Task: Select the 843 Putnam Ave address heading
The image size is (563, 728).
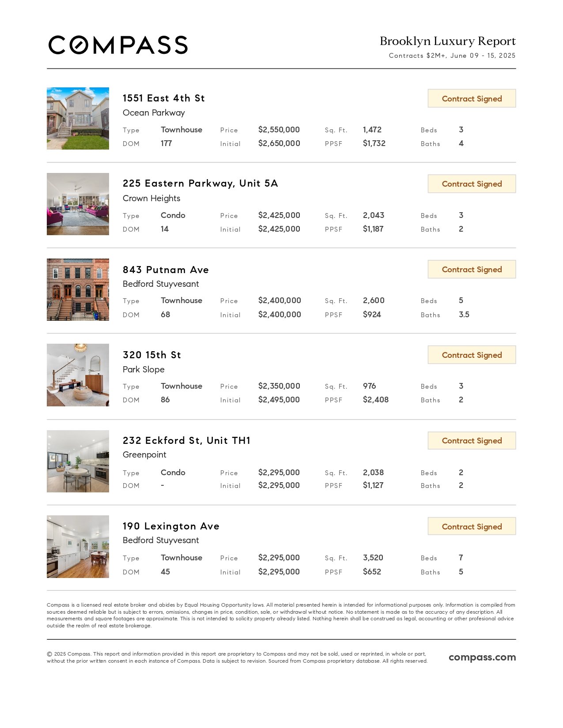Action: (x=166, y=270)
